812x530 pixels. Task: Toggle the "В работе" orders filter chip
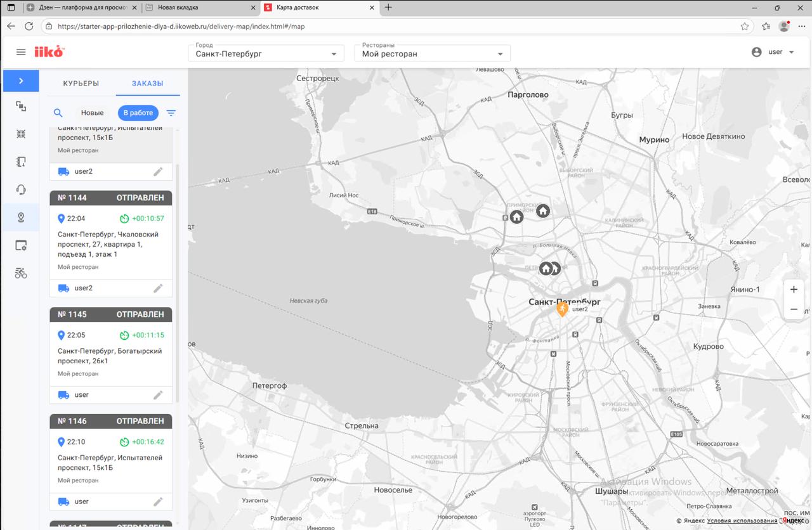point(138,113)
